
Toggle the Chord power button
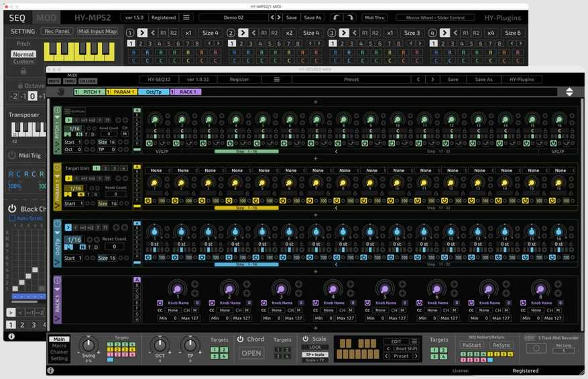click(x=240, y=339)
